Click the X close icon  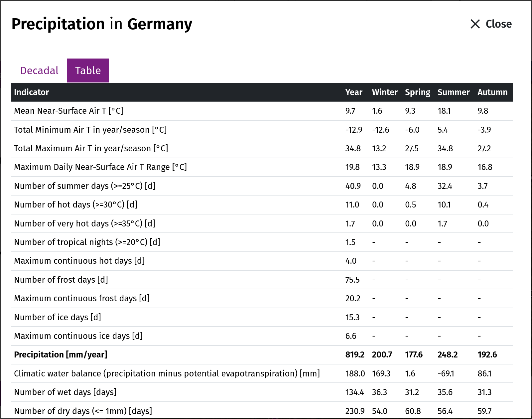475,24
